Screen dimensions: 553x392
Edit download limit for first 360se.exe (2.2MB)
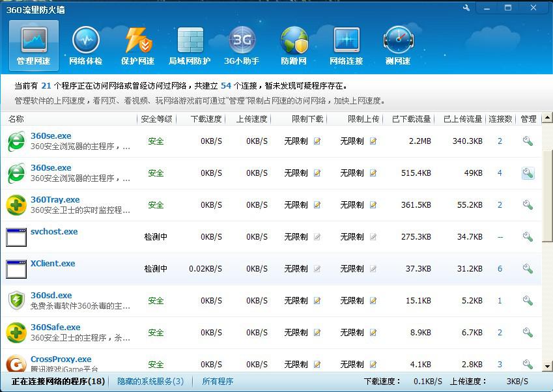click(317, 141)
